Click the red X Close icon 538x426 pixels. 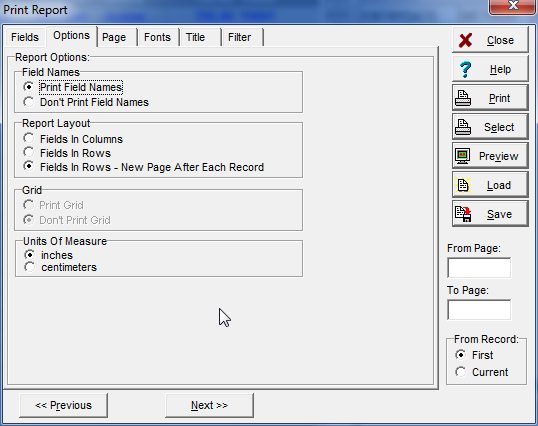tap(465, 40)
